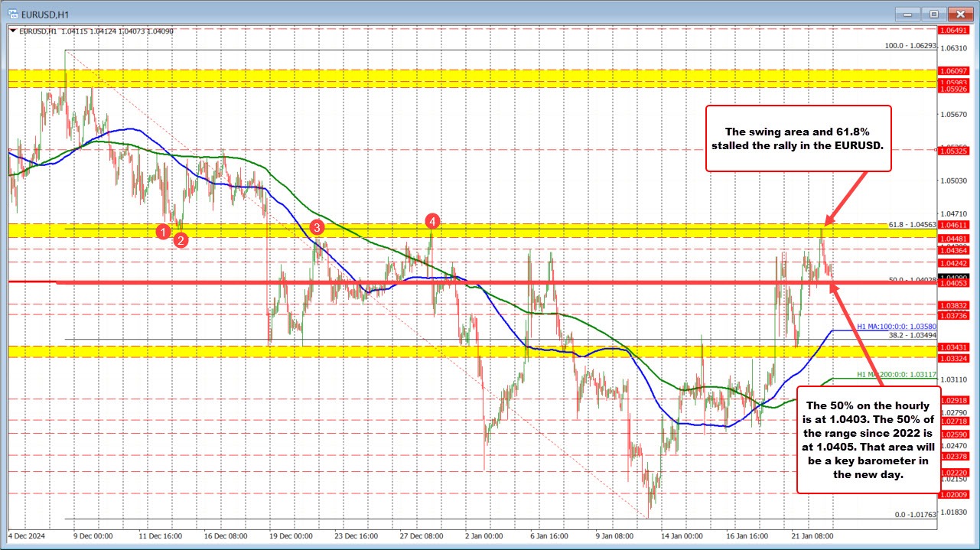Click the EURUSD,H1 window title text

pos(44,13)
